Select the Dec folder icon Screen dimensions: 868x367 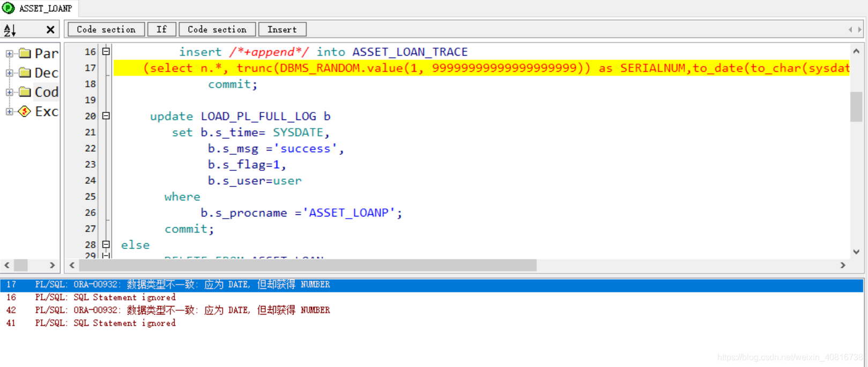25,72
